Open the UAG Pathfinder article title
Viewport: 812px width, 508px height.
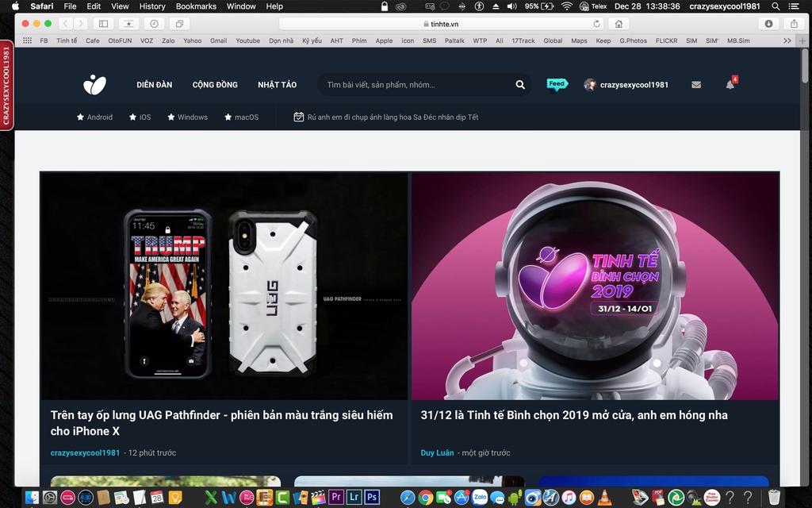222,423
